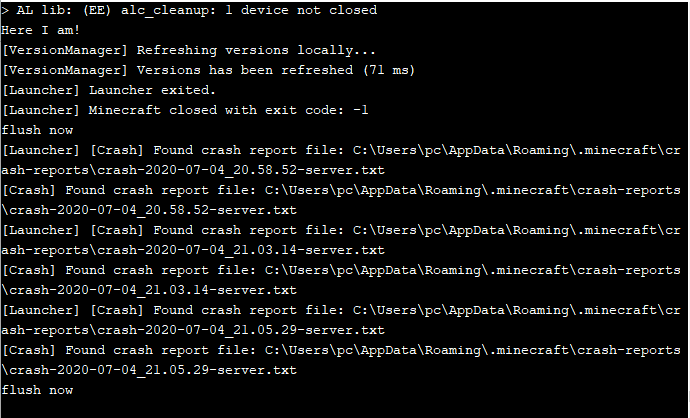Click "flush now" directly below exit code line
Screen dimensions: 690x418
[38, 130]
